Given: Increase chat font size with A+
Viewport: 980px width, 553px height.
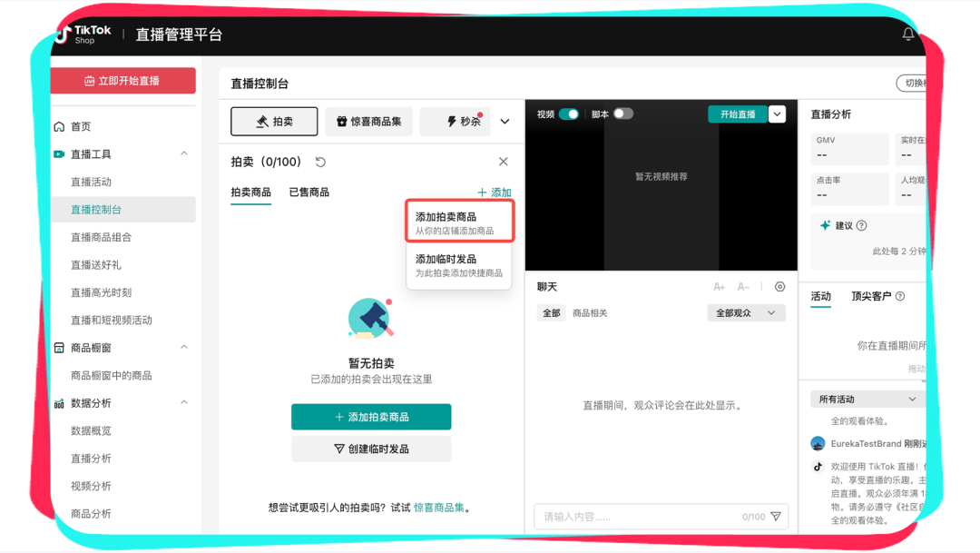Looking at the screenshot, I should [x=719, y=287].
